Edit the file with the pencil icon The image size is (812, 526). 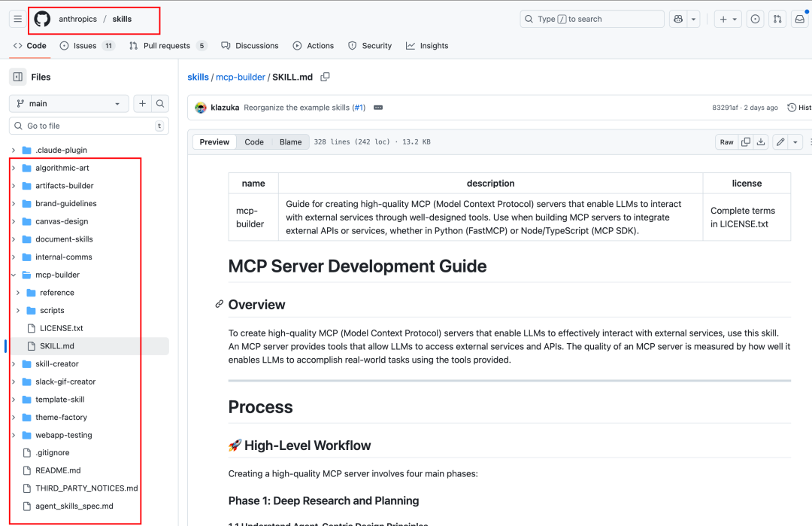tap(780, 141)
